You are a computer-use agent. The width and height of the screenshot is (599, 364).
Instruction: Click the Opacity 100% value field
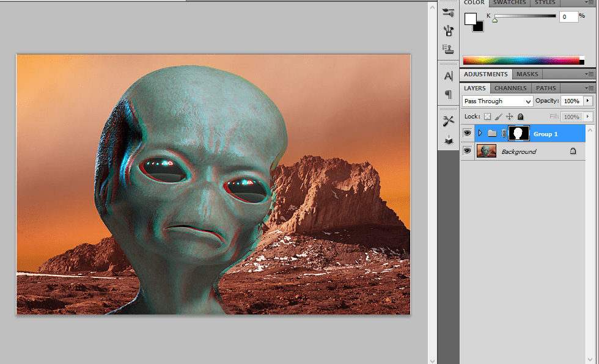pyautogui.click(x=572, y=101)
